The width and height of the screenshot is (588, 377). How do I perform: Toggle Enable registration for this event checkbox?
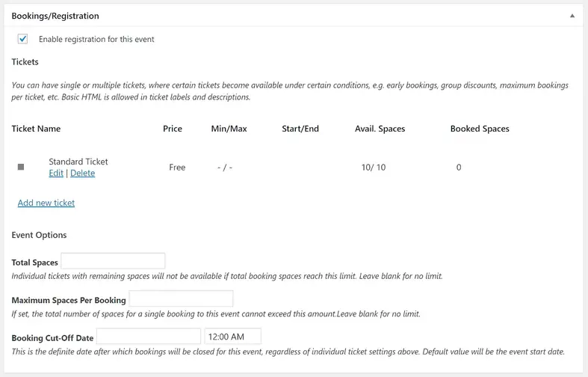[x=23, y=39]
